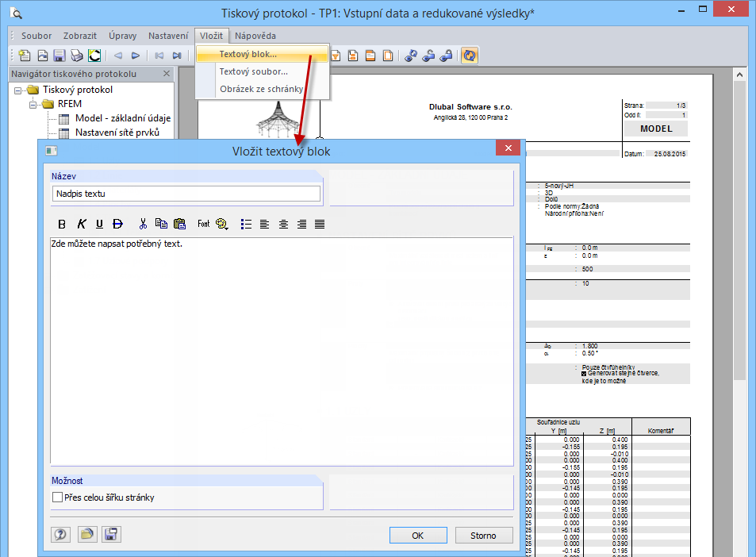Select 'Nastavení sítě prvků' in navigator
The height and width of the screenshot is (557, 756).
(x=117, y=133)
